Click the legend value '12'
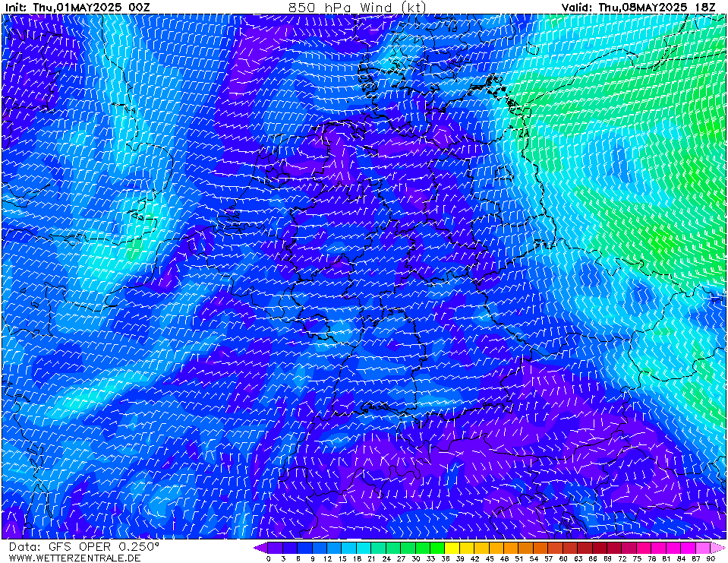Screen dimensions: 728x563 (327, 558)
